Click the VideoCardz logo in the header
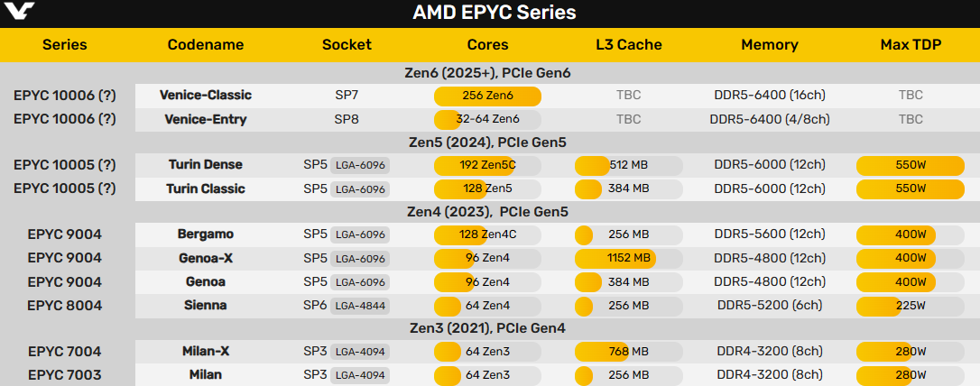Image resolution: width=980 pixels, height=386 pixels. [x=22, y=13]
